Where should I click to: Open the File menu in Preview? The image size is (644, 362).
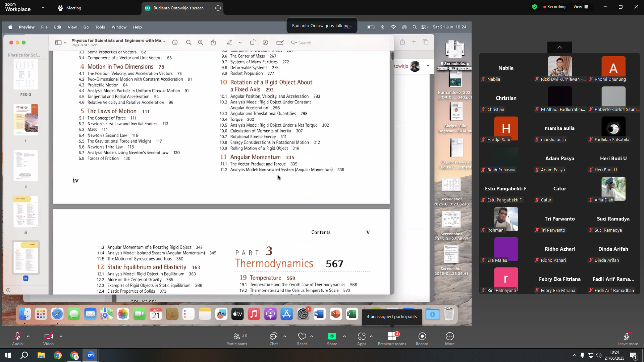44,27
